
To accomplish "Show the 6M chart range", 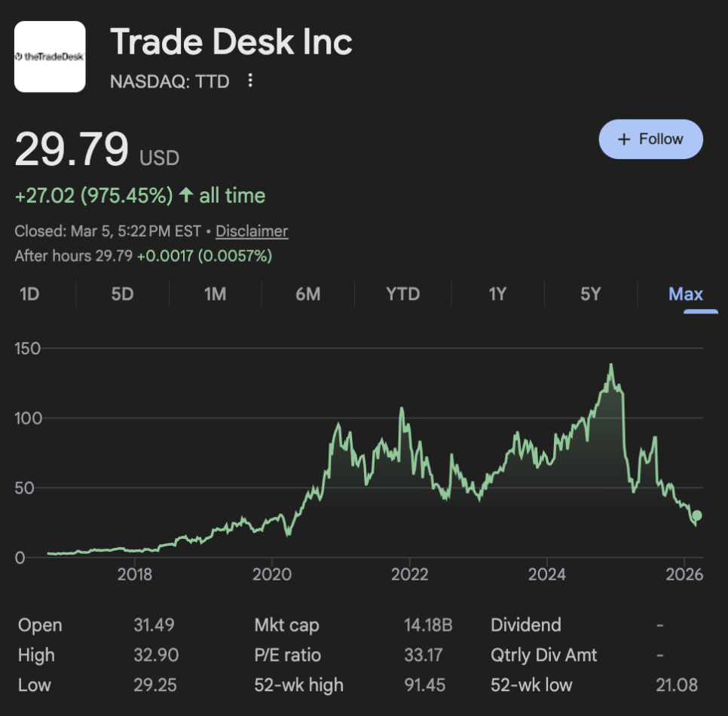I will pyautogui.click(x=308, y=294).
